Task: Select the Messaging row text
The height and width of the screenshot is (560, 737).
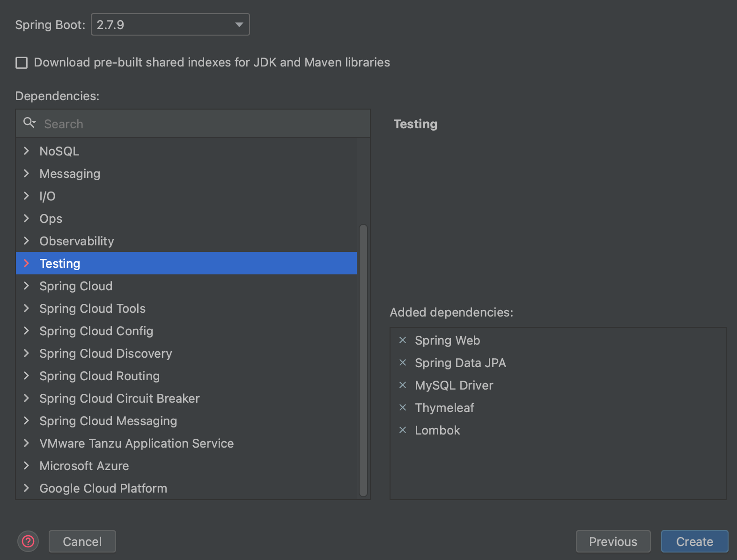Action: tap(70, 174)
